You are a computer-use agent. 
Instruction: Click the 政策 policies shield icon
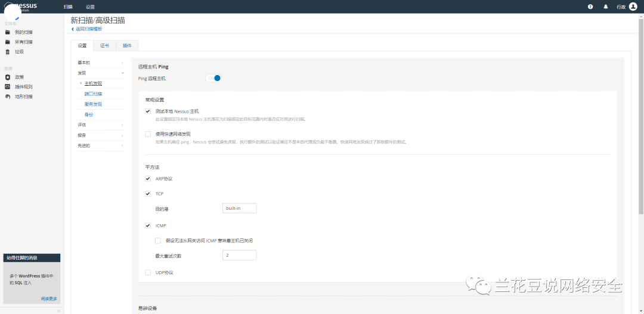coord(8,77)
